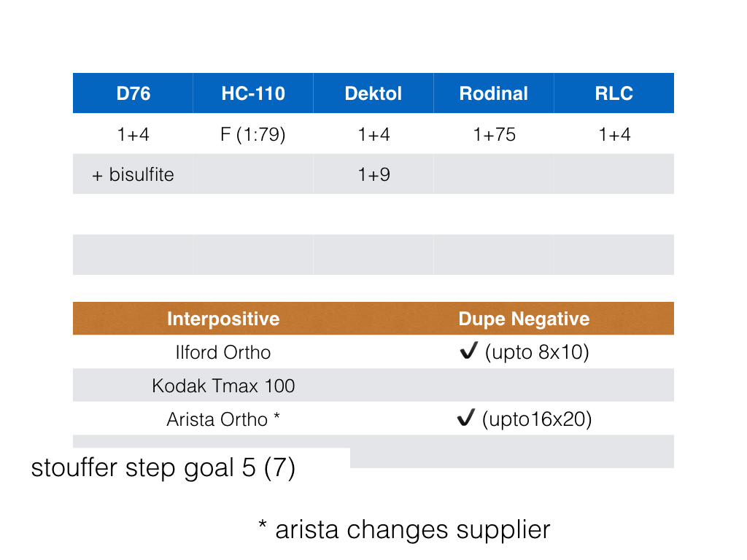Select the Ilford Ortho row
This screenshot has height=560, width=747.
[373, 352]
